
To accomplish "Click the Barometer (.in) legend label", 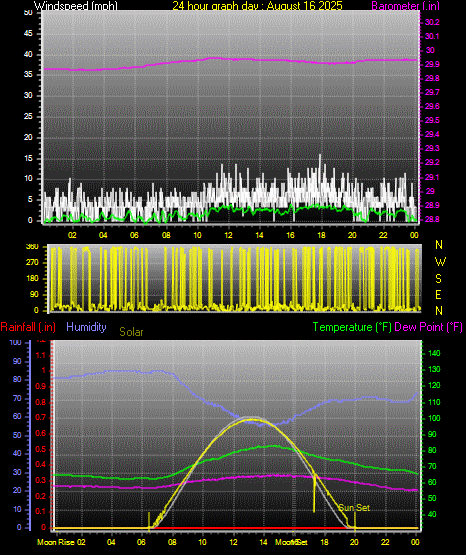I will coord(406,6).
